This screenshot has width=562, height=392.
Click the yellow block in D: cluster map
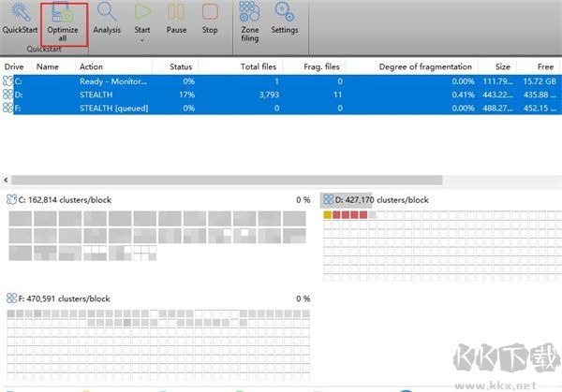(327, 215)
